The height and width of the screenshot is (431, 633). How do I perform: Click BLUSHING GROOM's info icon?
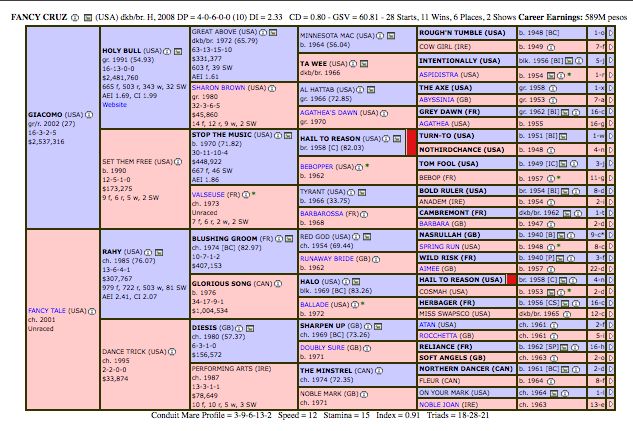(279, 239)
